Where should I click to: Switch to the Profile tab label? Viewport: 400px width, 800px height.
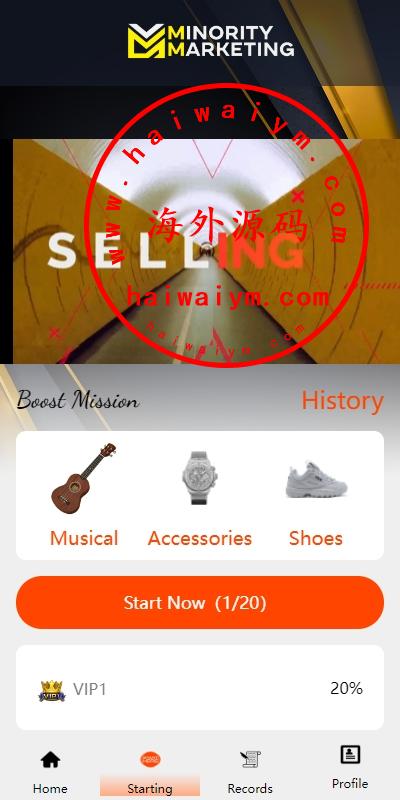(x=350, y=783)
